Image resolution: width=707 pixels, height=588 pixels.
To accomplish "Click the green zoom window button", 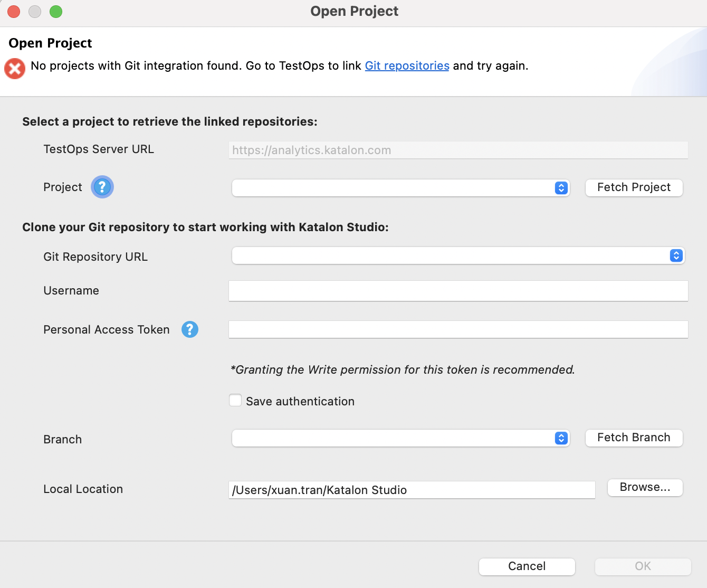I will (56, 12).
